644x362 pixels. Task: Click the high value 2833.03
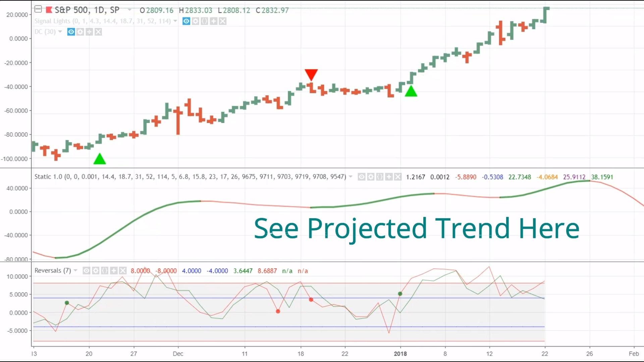click(199, 10)
